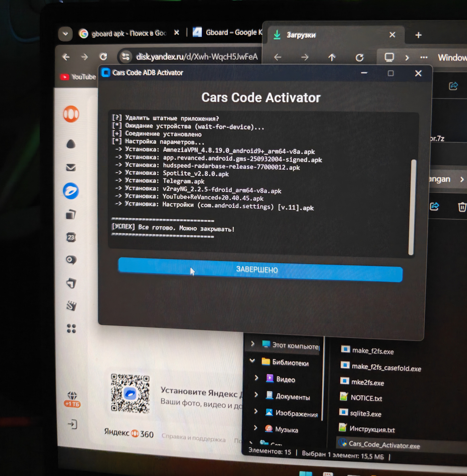Select the Музыка library folder
The image size is (467, 476).
point(281,429)
